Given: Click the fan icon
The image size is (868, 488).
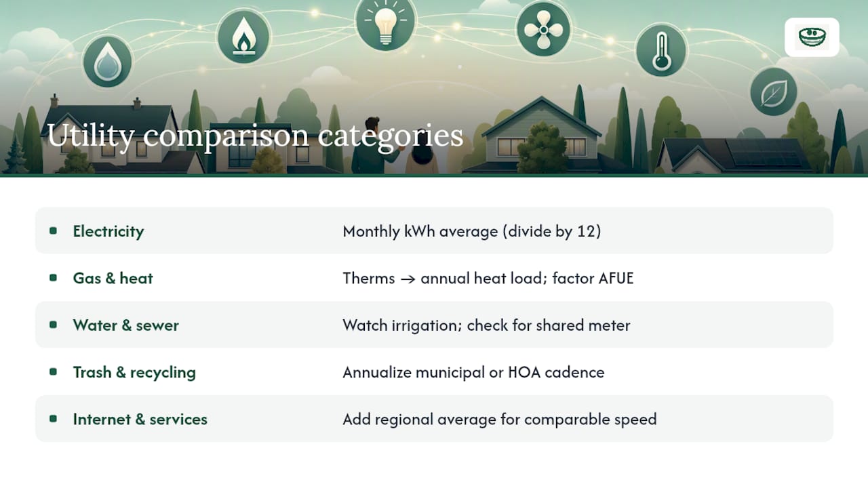Looking at the screenshot, I should click(543, 29).
